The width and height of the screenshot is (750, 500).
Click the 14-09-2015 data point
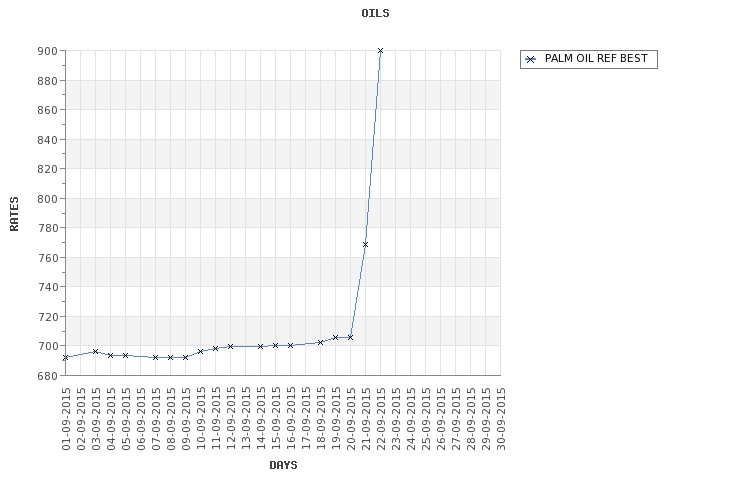coord(260,346)
